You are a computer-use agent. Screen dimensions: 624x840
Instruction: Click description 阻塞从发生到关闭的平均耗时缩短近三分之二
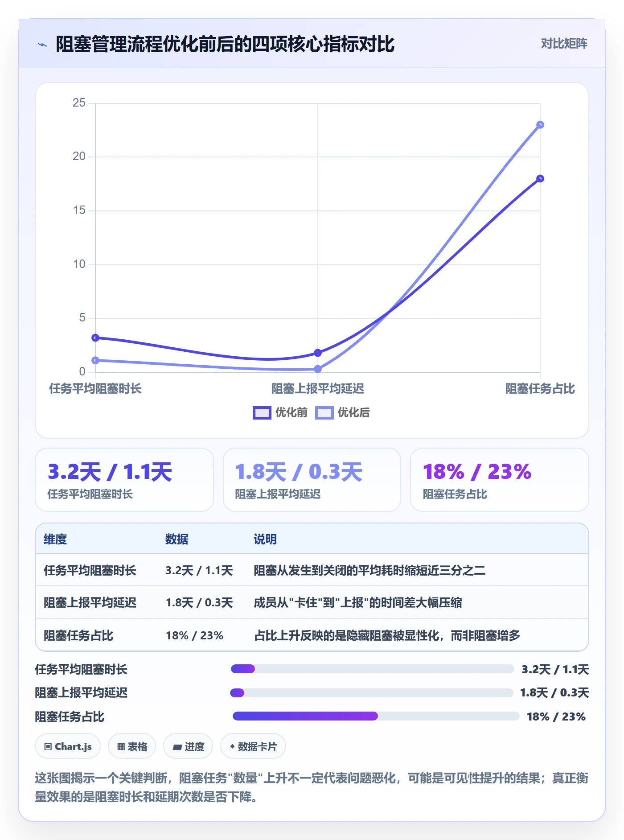tap(369, 570)
